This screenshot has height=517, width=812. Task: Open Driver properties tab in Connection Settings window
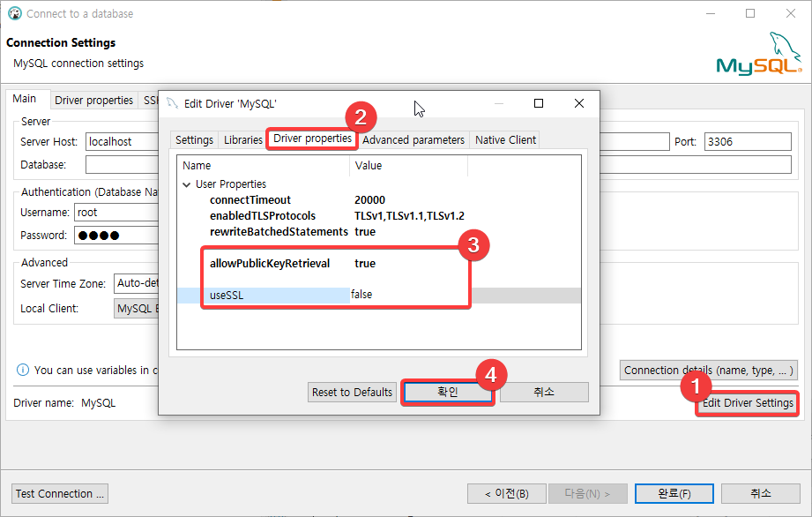[93, 100]
